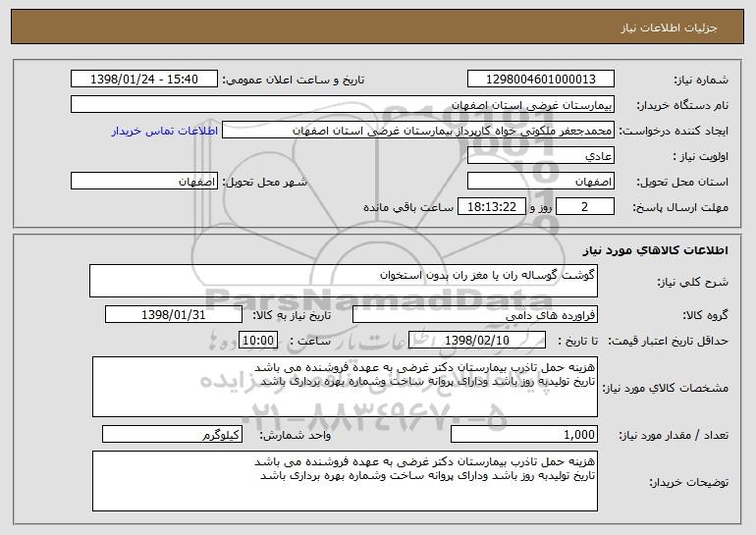Click the ساعت باقی مانده text
The width and height of the screenshot is (756, 535).
pos(407,207)
